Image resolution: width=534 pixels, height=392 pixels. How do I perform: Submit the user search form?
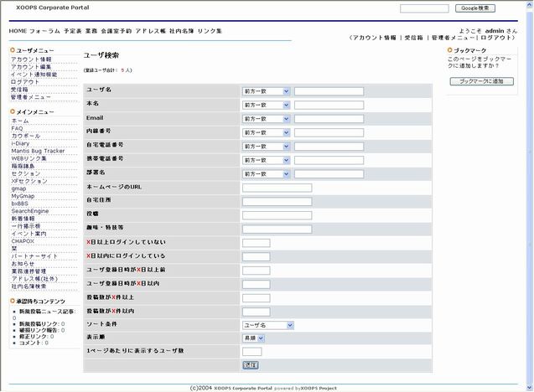point(250,365)
